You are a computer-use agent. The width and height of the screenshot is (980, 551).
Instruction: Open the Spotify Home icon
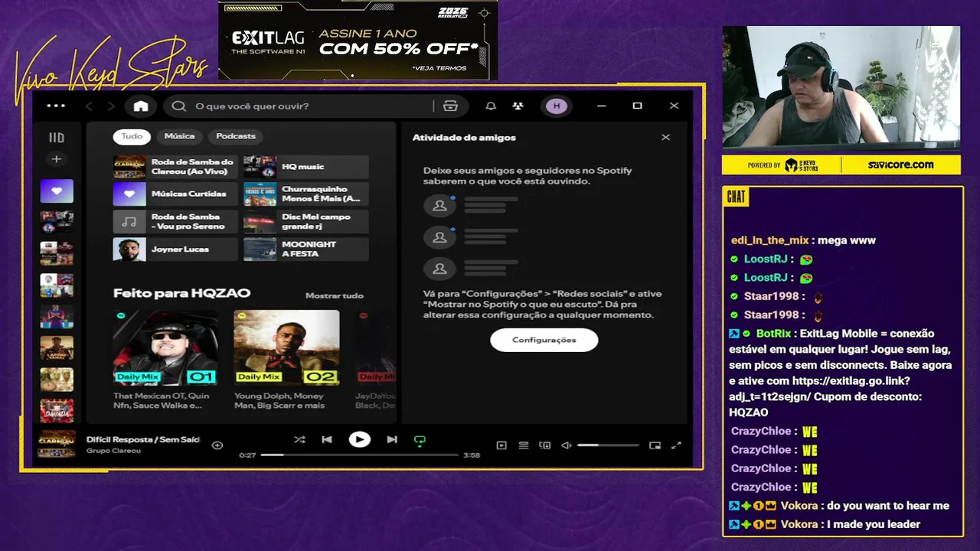[141, 106]
